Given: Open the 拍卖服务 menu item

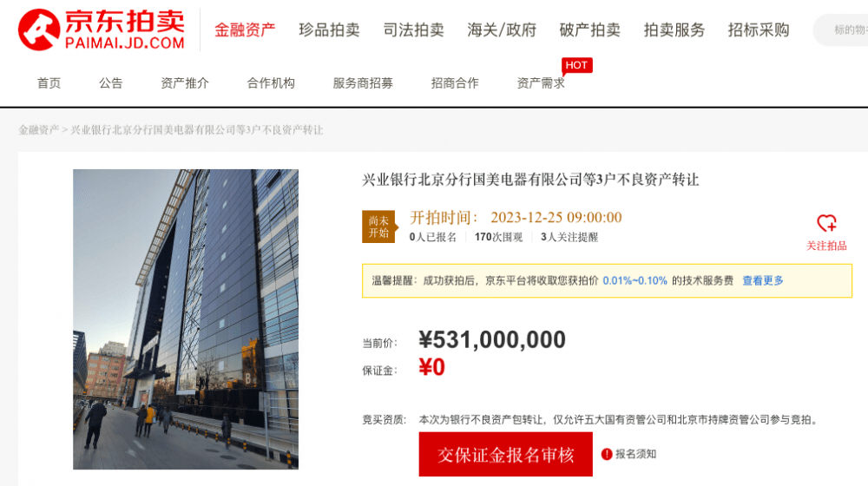Looking at the screenshot, I should click(x=674, y=30).
